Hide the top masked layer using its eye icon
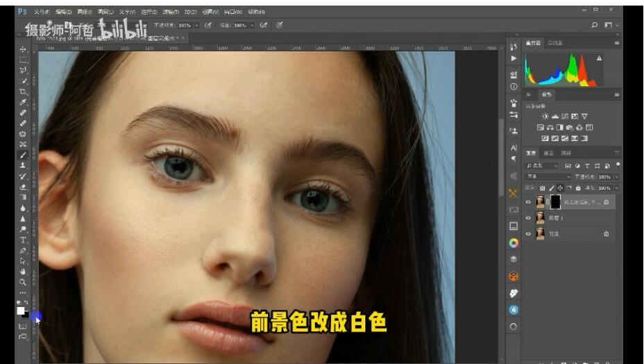Screen dimensions: 644x364 click(529, 201)
